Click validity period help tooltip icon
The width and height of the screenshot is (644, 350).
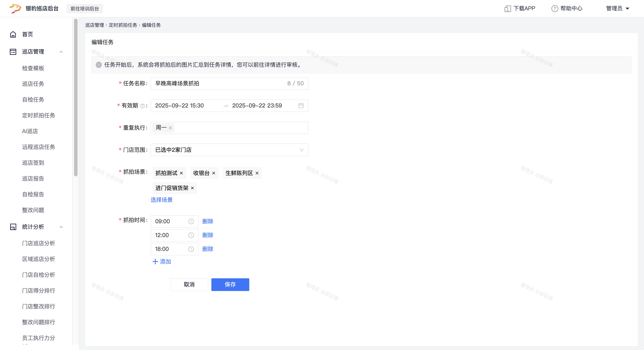142,106
